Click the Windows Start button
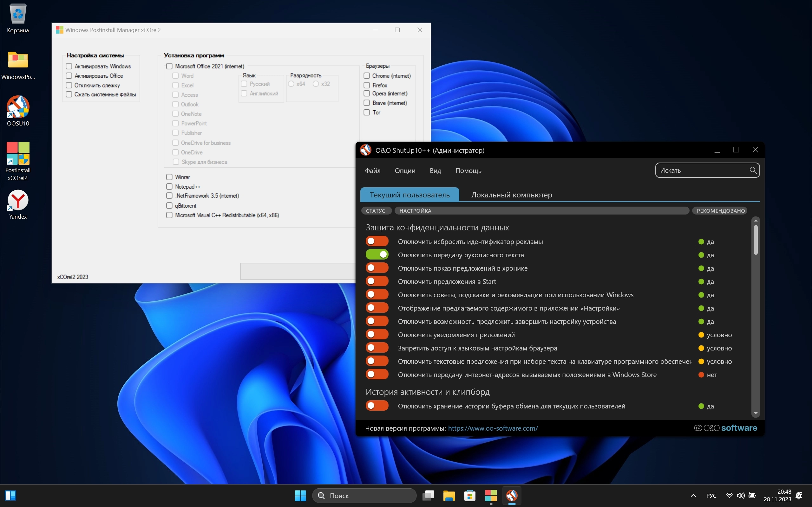812x507 pixels. coord(300,495)
